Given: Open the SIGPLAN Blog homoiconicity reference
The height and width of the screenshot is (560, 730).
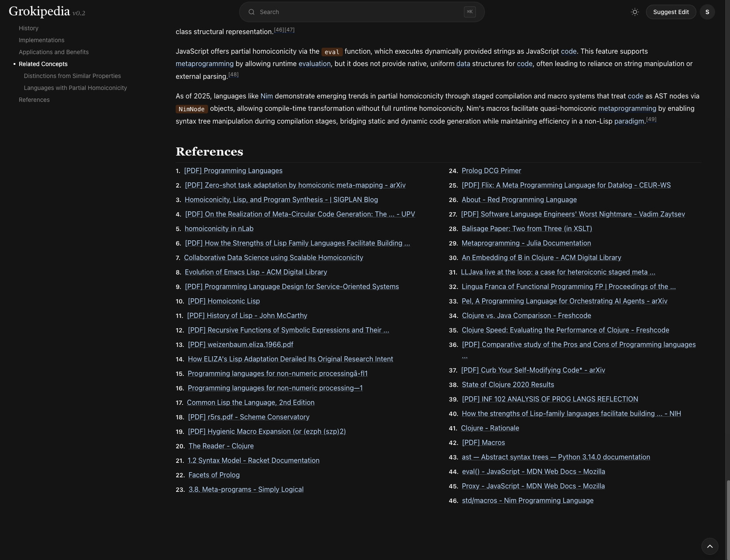Looking at the screenshot, I should 281,199.
